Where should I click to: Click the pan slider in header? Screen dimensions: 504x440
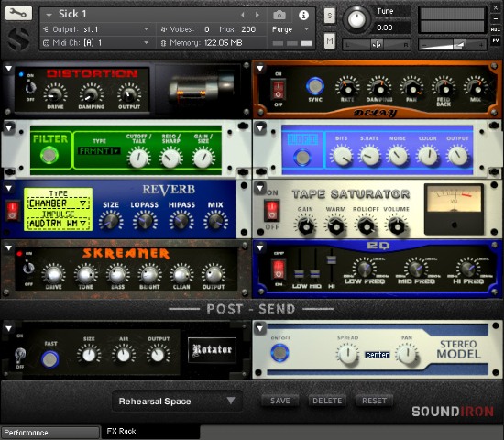(377, 45)
